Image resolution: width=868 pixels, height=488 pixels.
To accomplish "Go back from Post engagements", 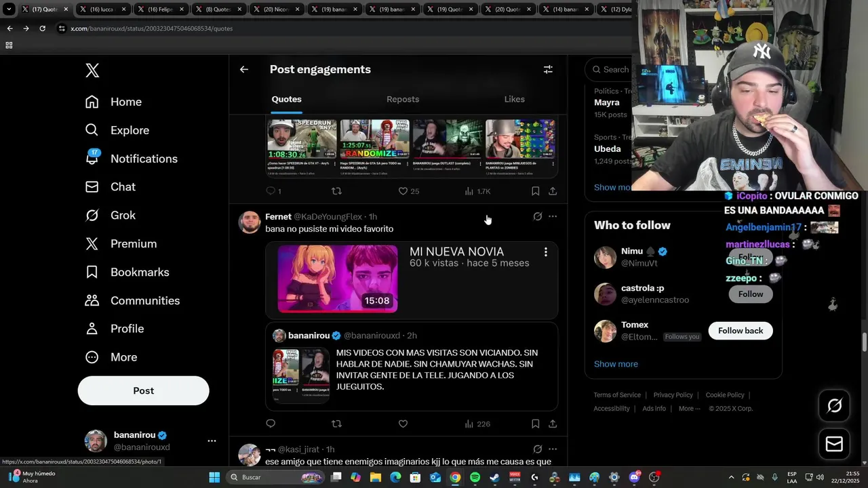I will point(244,69).
